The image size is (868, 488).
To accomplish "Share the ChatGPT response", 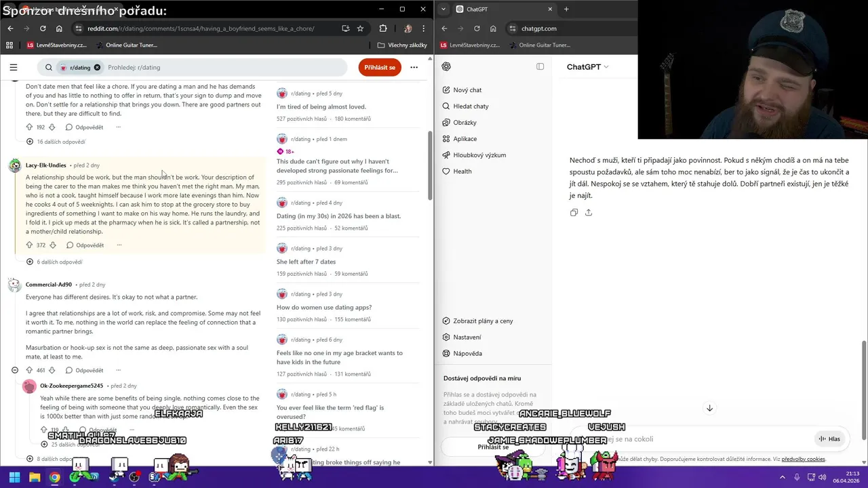I will tap(589, 212).
